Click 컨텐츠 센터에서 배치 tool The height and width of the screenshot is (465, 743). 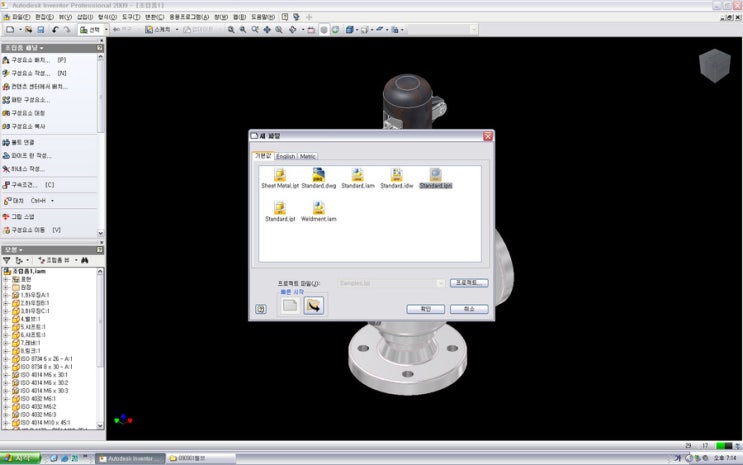pos(35,87)
